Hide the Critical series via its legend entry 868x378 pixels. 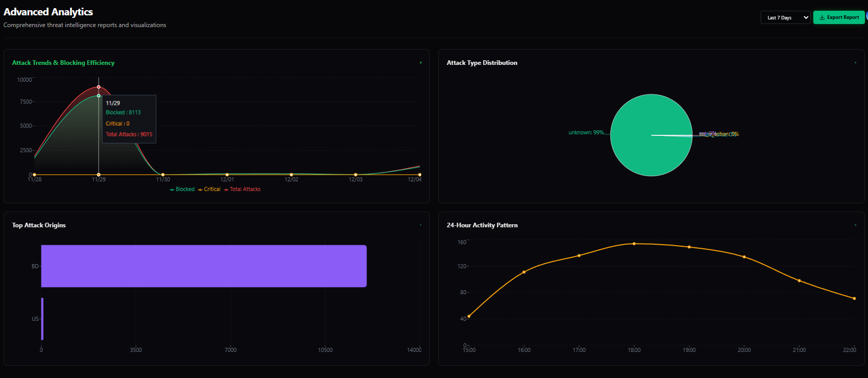tap(210, 190)
